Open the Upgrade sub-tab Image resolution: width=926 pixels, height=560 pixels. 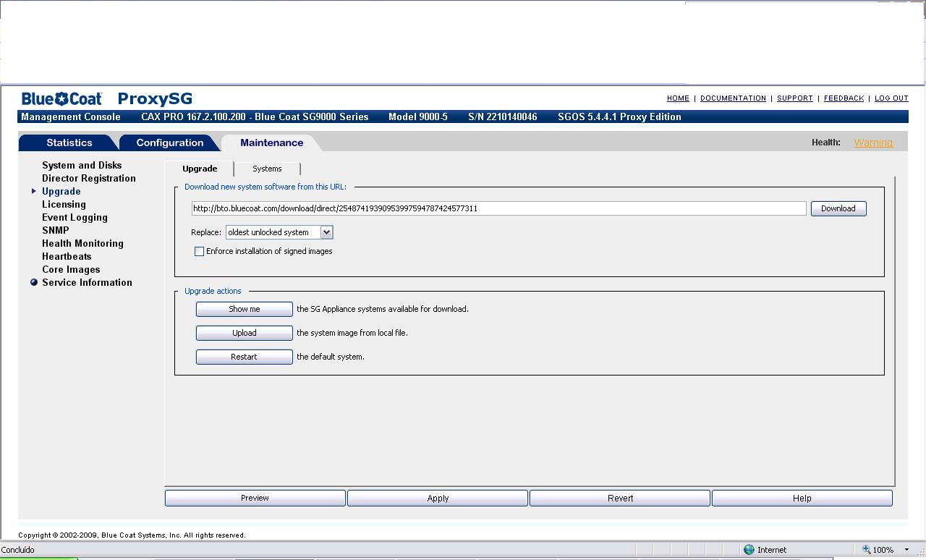pos(200,169)
